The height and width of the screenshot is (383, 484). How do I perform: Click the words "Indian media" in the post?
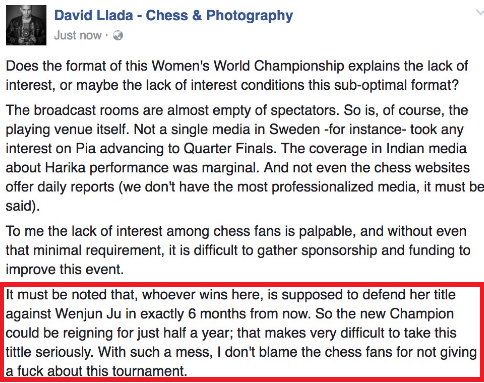pos(426,149)
